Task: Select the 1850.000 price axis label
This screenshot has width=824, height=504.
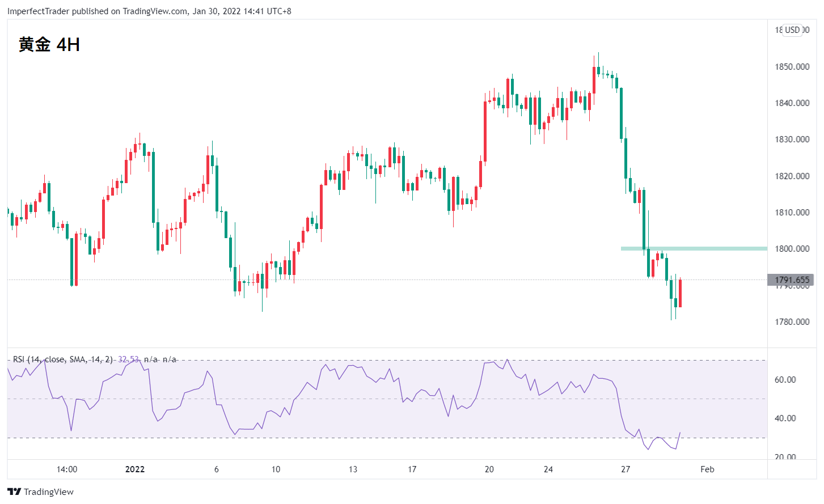Action: click(792, 66)
